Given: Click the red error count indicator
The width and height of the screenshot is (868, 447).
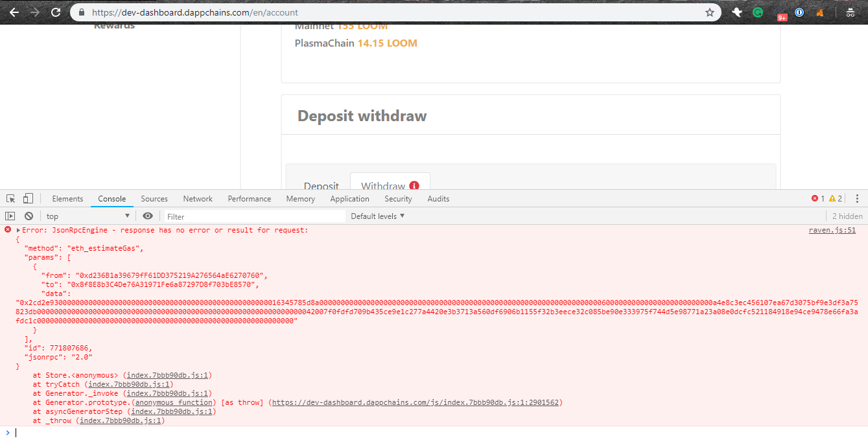Looking at the screenshot, I should click(816, 198).
